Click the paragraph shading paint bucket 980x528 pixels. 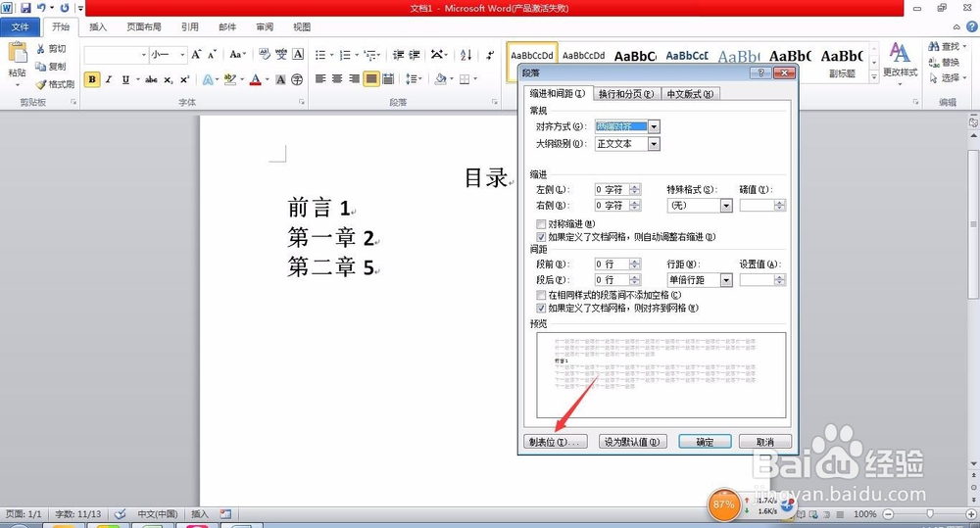coord(441,78)
